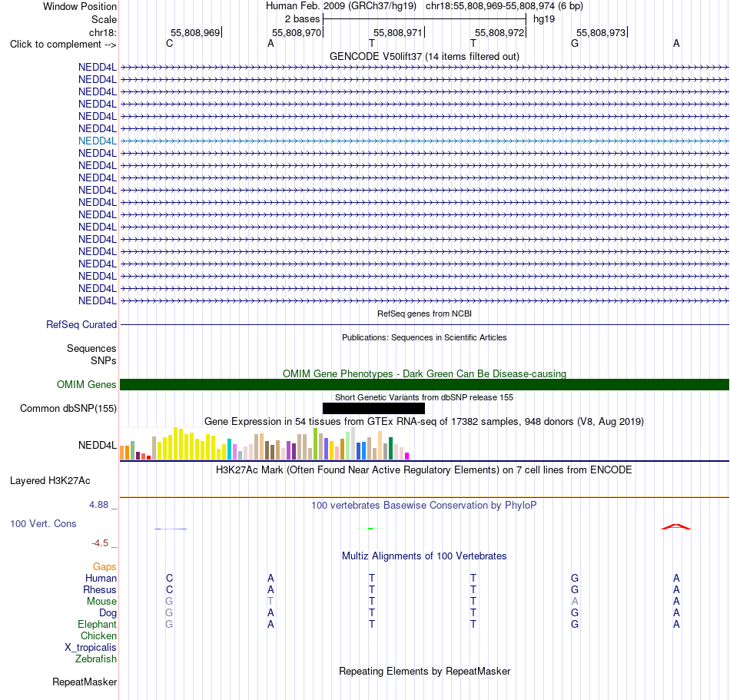Image resolution: width=730 pixels, height=700 pixels.
Task: Click the hg19 label beside the scale bar
Action: coord(544,19)
